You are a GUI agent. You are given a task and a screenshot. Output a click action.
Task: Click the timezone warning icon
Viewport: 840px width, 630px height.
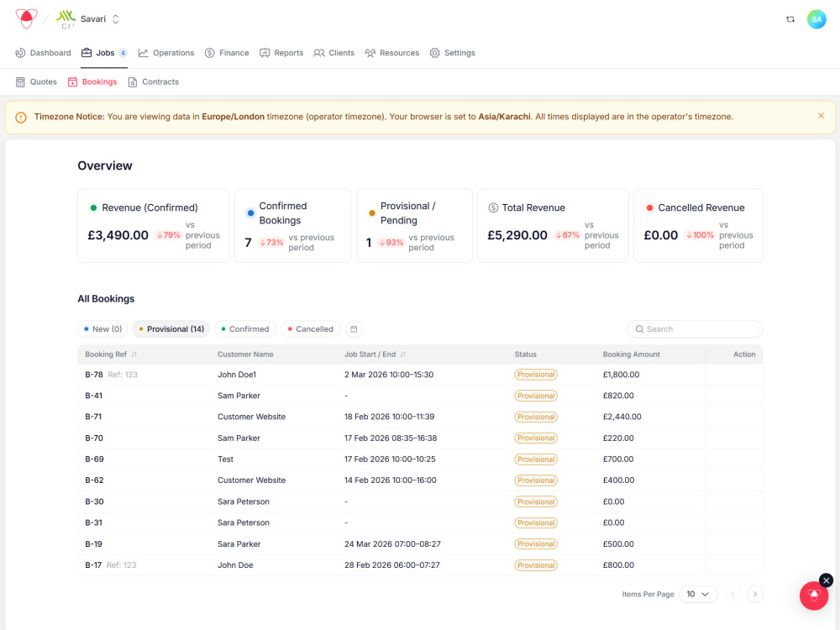coord(21,118)
